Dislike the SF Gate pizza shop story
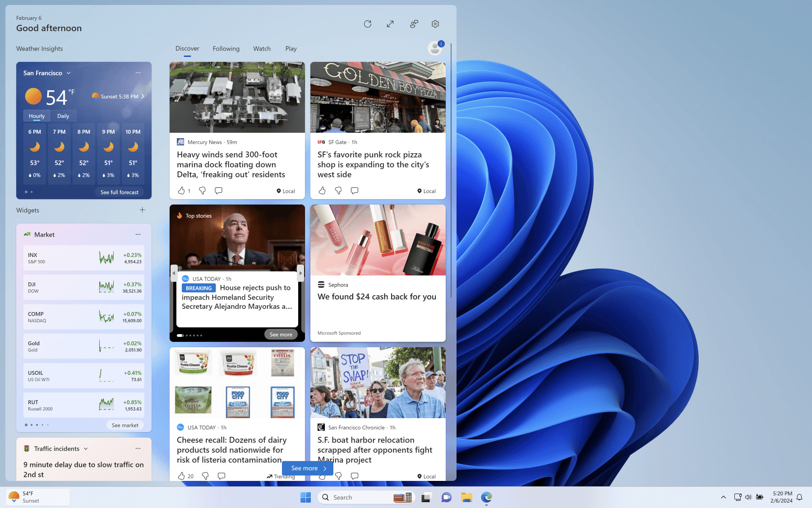 click(x=338, y=191)
